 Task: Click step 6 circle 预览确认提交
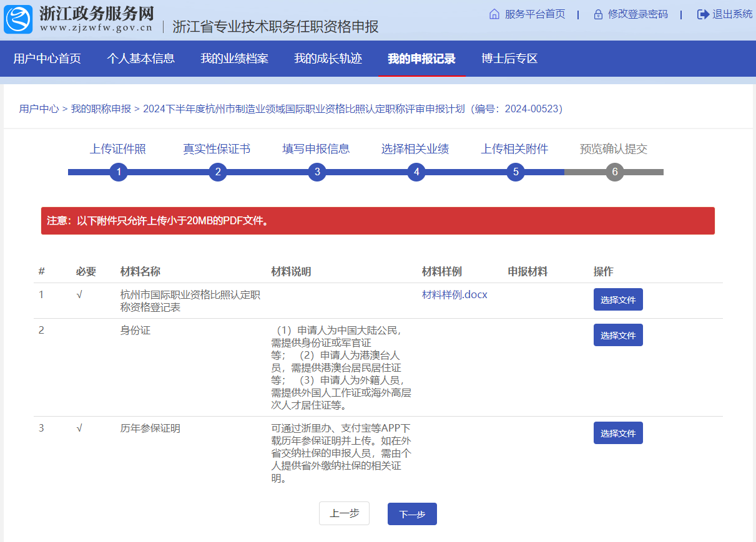pyautogui.click(x=614, y=172)
